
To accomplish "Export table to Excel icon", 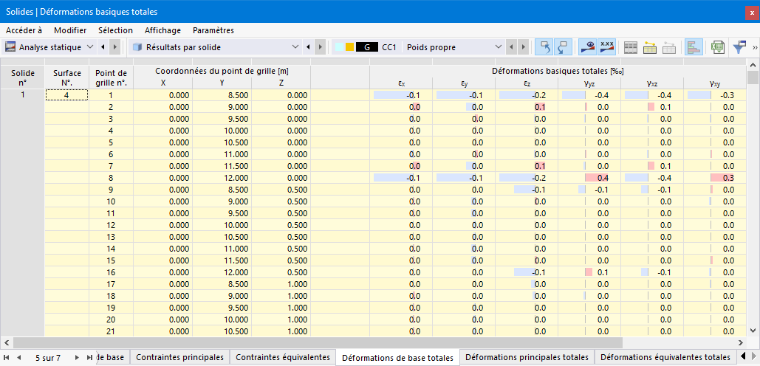I will (x=717, y=48).
